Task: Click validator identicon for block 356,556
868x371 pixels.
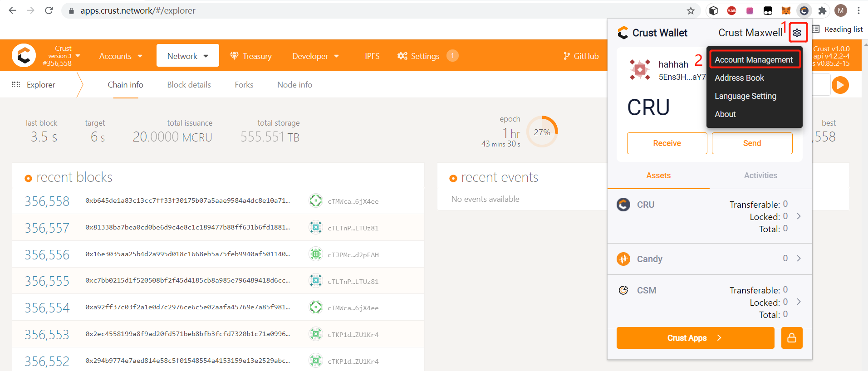Action: coord(315,254)
